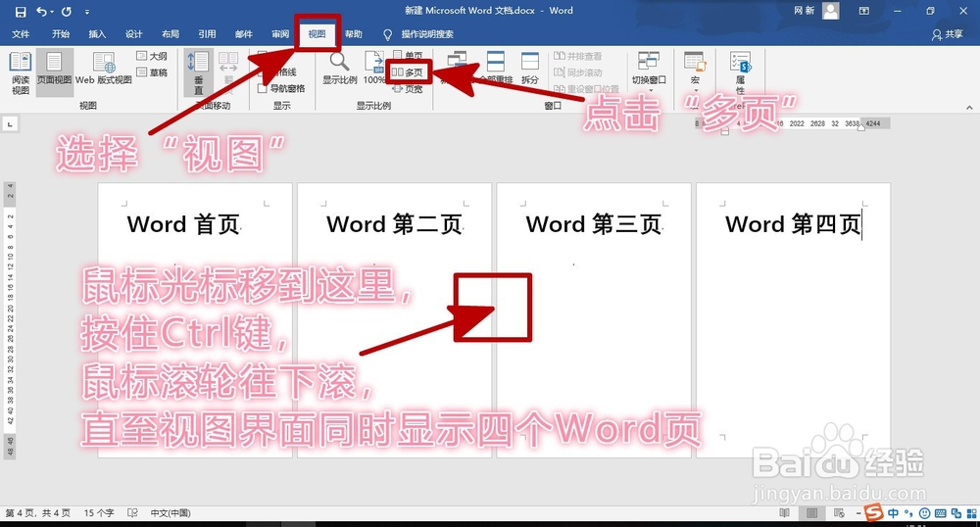This screenshot has width=980, height=527.
Task: Click the 拆分 split window icon
Action: (530, 69)
